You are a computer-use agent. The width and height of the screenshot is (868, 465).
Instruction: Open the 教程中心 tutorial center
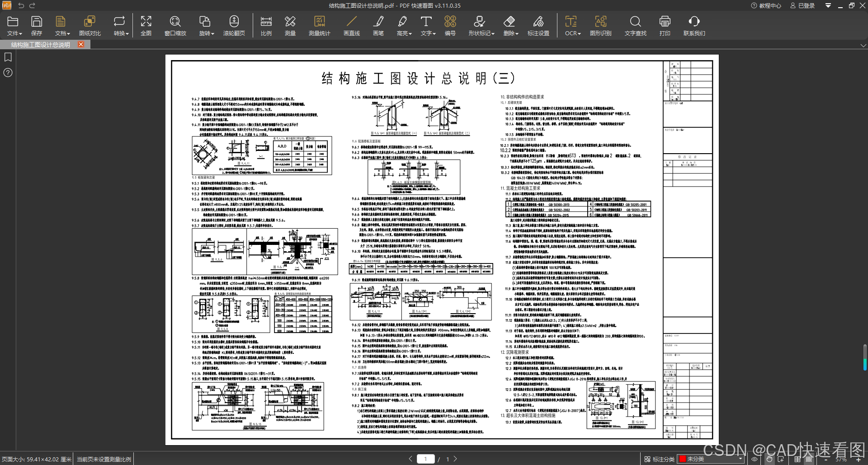click(766, 5)
